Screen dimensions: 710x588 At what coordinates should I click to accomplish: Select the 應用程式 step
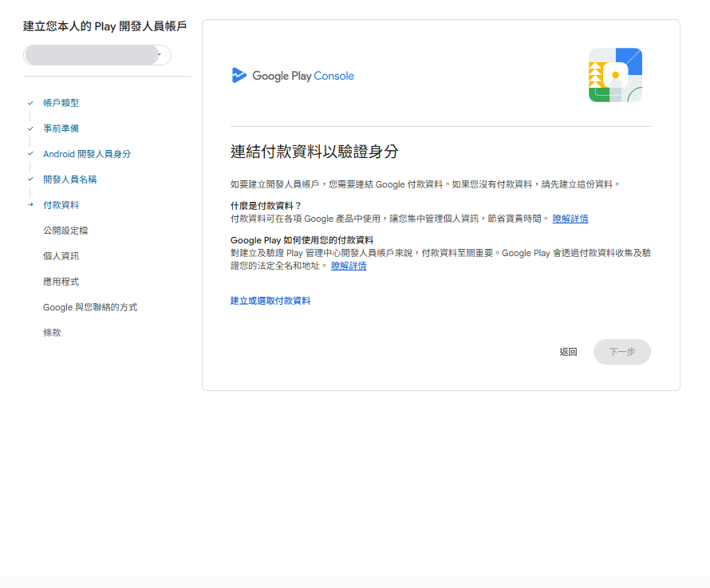tap(61, 282)
